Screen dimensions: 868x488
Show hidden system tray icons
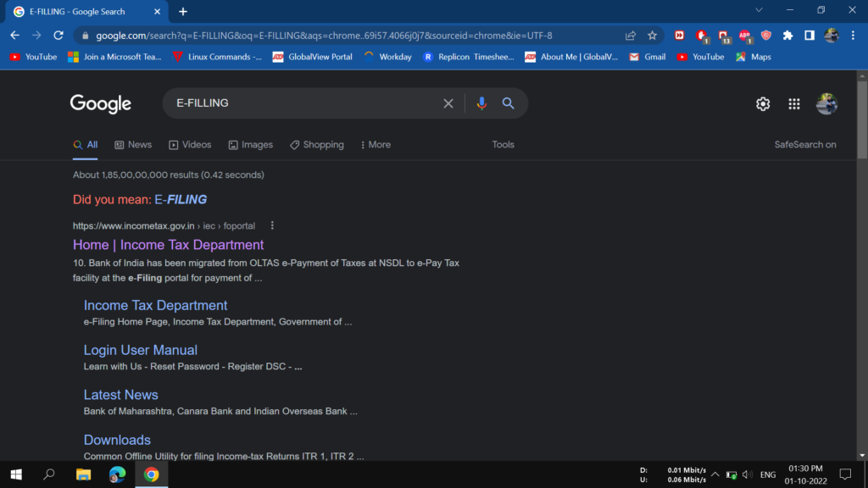tap(715, 474)
